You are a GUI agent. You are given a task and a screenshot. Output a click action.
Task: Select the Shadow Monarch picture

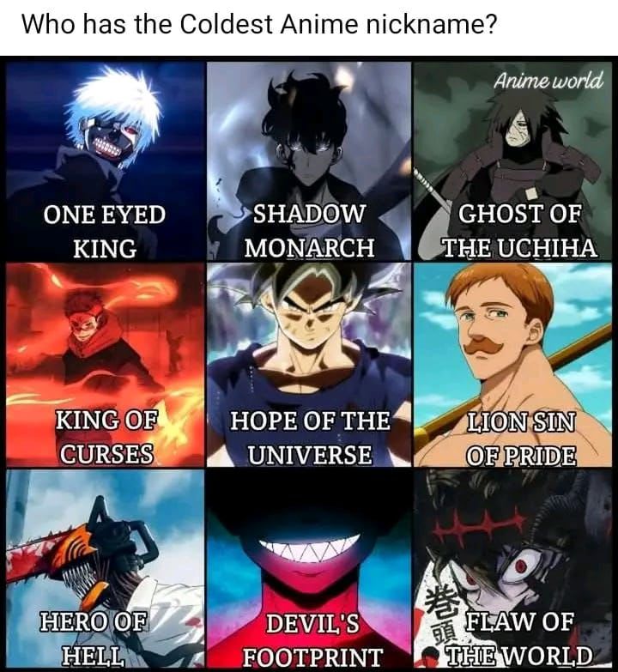coord(309,160)
